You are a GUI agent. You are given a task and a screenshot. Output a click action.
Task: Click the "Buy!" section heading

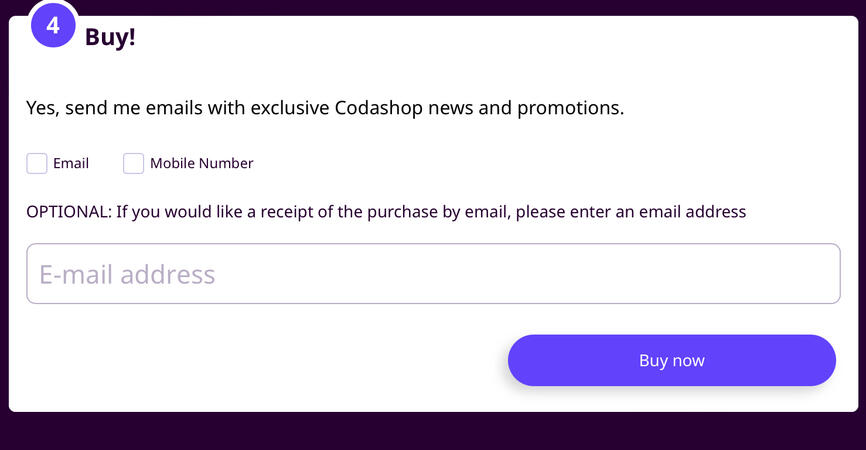click(110, 38)
